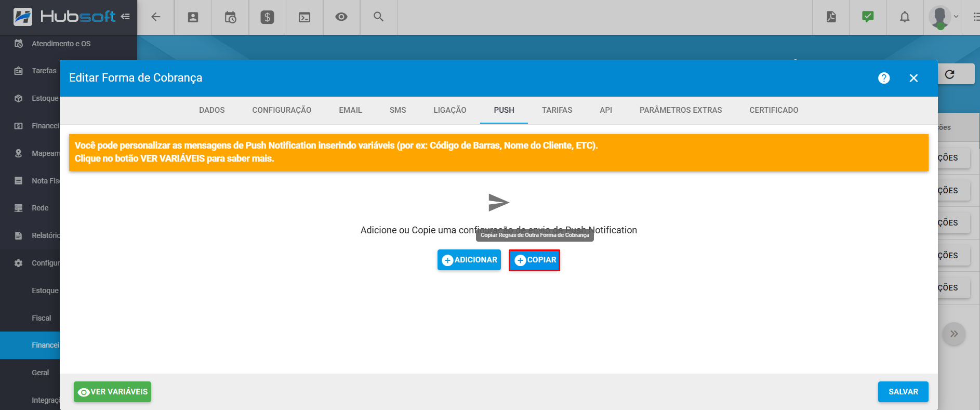Open the terminal console toolbar icon
980x410 pixels.
point(304,17)
